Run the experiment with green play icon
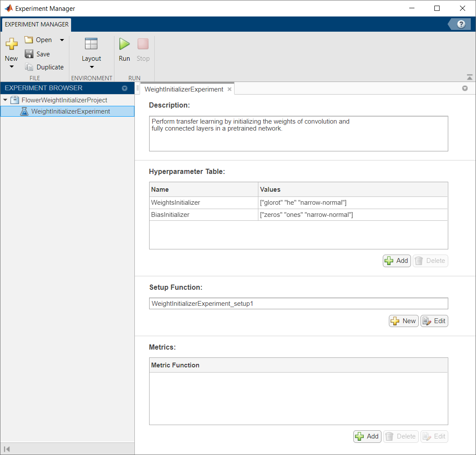This screenshot has width=476, height=455. coord(124,44)
